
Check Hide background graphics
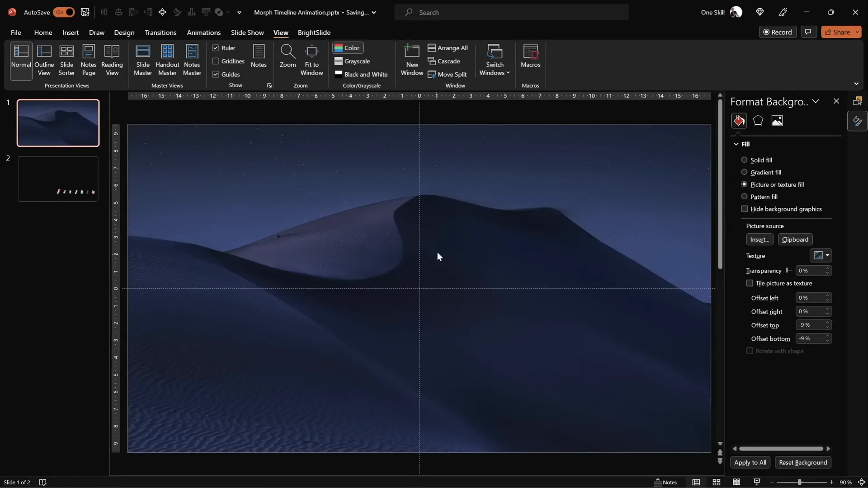click(745, 209)
